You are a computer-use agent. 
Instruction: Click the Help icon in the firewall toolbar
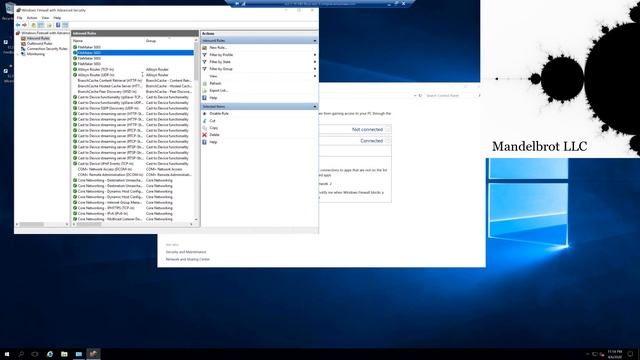pyautogui.click(x=58, y=25)
